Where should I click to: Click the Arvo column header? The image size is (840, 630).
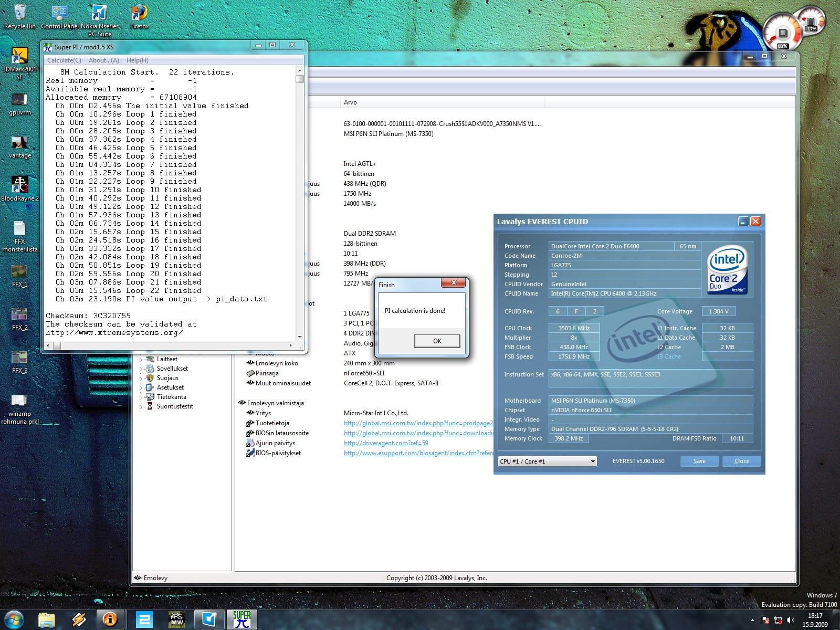(442, 102)
